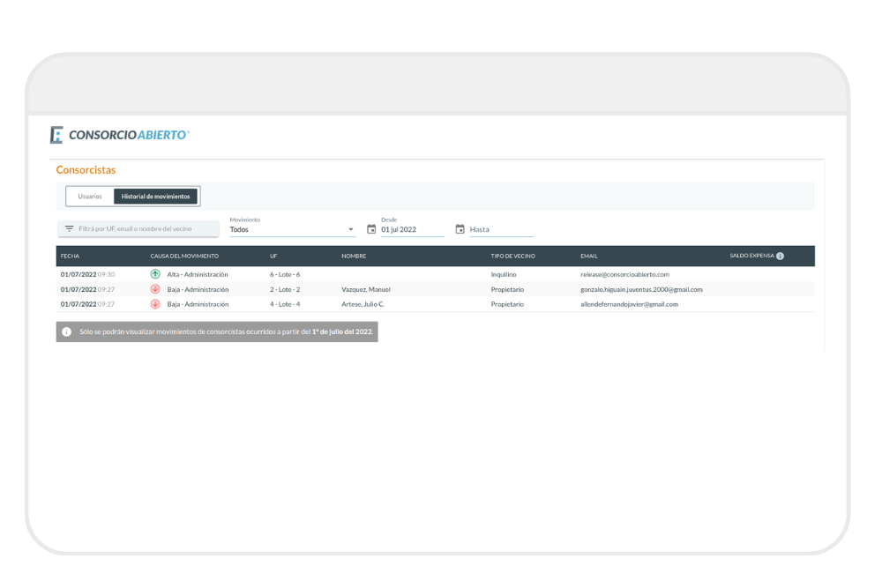This screenshot has height=588, width=882.
Task: Expand the Movimiento dropdown arrow
Action: 351,230
